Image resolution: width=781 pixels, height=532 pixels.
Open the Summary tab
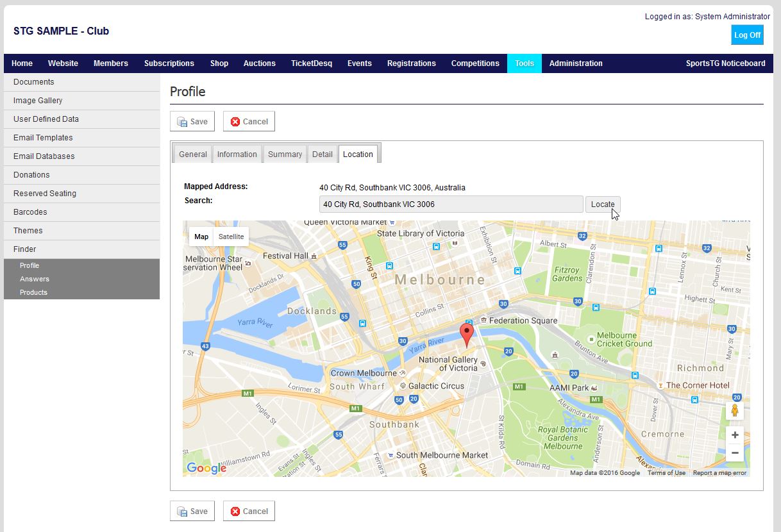click(285, 154)
